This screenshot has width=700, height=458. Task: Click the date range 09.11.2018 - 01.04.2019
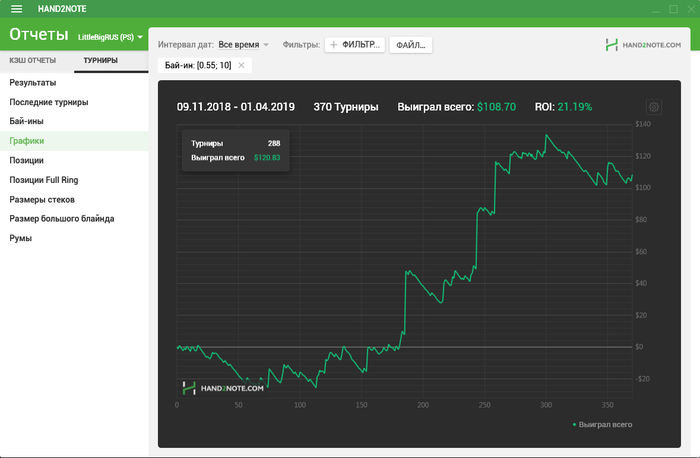[236, 107]
